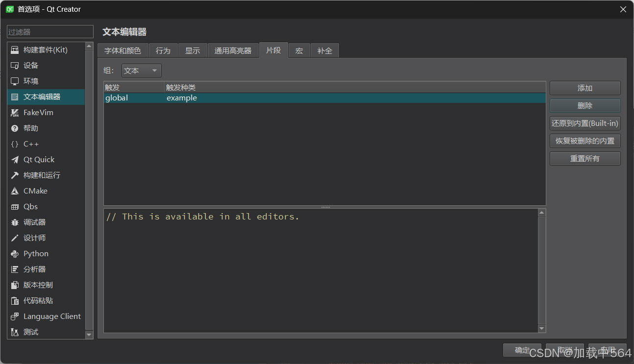Select the 文本编辑器 text editor icon
The image size is (634, 364).
click(x=15, y=97)
